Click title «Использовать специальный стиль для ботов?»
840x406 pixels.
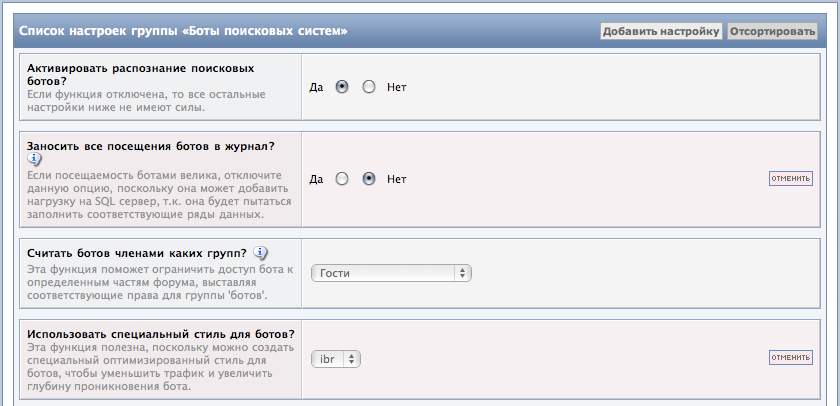point(161,334)
